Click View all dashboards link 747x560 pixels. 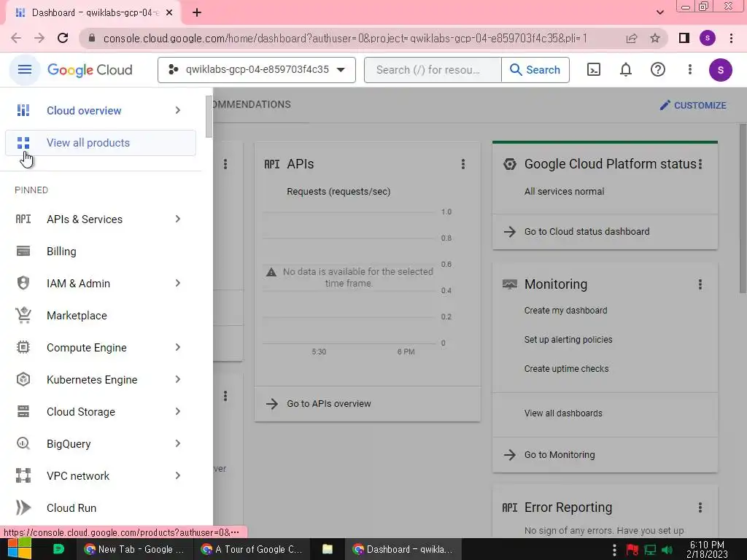click(563, 413)
